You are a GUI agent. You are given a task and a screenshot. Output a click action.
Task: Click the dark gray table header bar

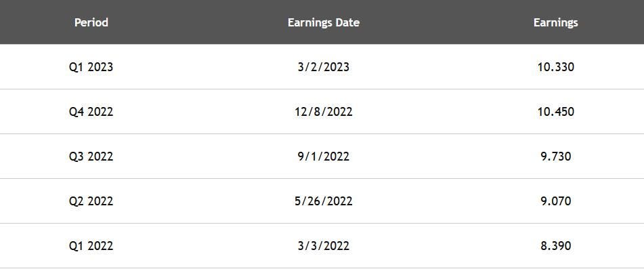click(x=322, y=22)
